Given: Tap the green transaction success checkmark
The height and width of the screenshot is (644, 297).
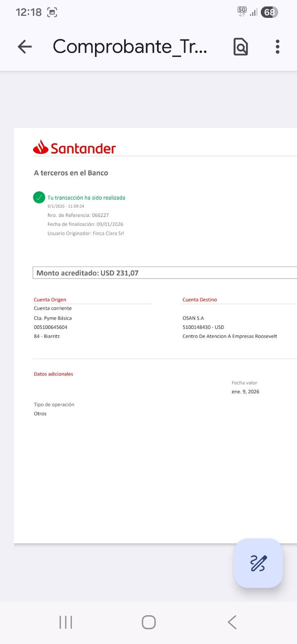Looking at the screenshot, I should pos(39,197).
